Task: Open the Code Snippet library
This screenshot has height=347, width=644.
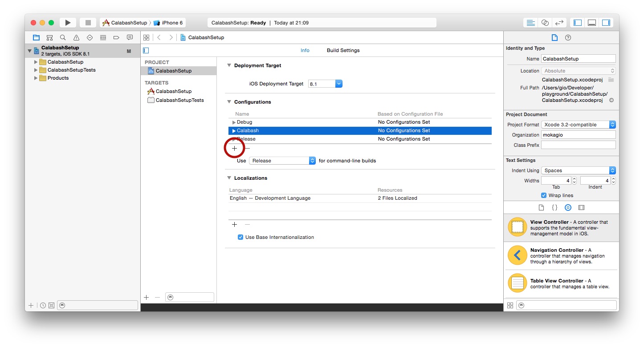Action: [554, 207]
